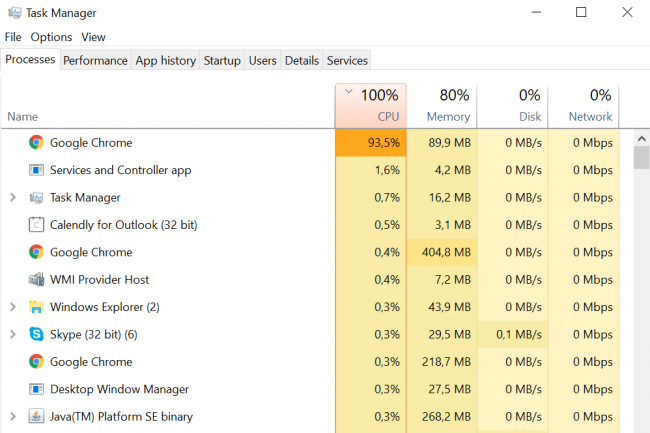Select the Desktop Window Manager process
The width and height of the screenshot is (650, 433).
click(310, 389)
